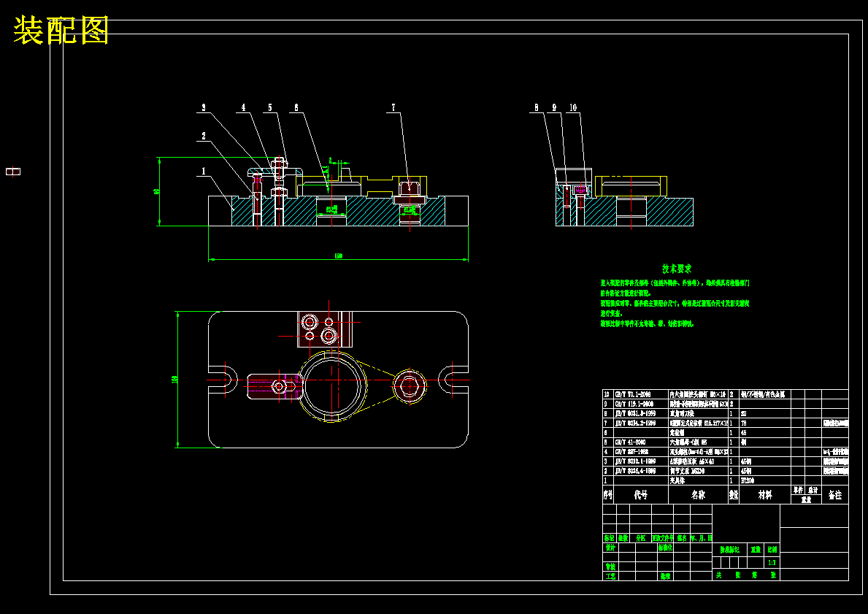Click the 190 width dimension text
Screen dimensions: 868x614
pyautogui.click(x=338, y=256)
